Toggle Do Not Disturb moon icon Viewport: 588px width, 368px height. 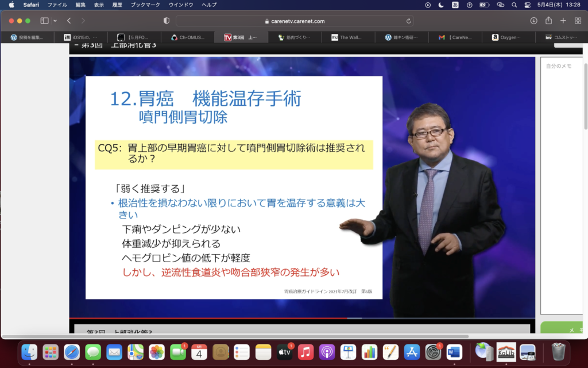(441, 5)
